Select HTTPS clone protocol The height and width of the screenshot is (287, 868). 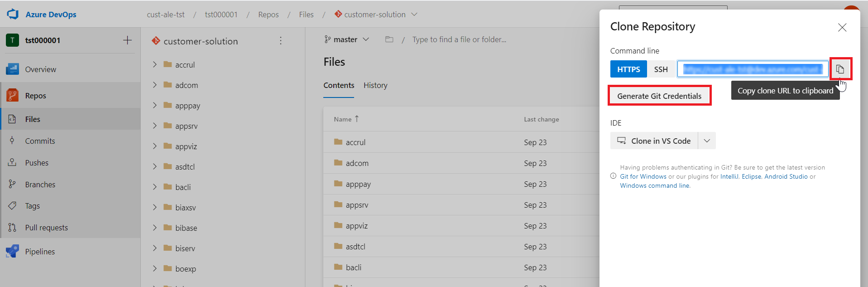click(x=628, y=69)
